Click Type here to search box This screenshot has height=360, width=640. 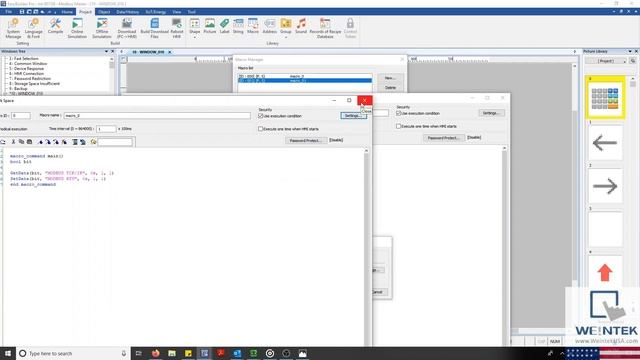pyautogui.click(x=73, y=353)
